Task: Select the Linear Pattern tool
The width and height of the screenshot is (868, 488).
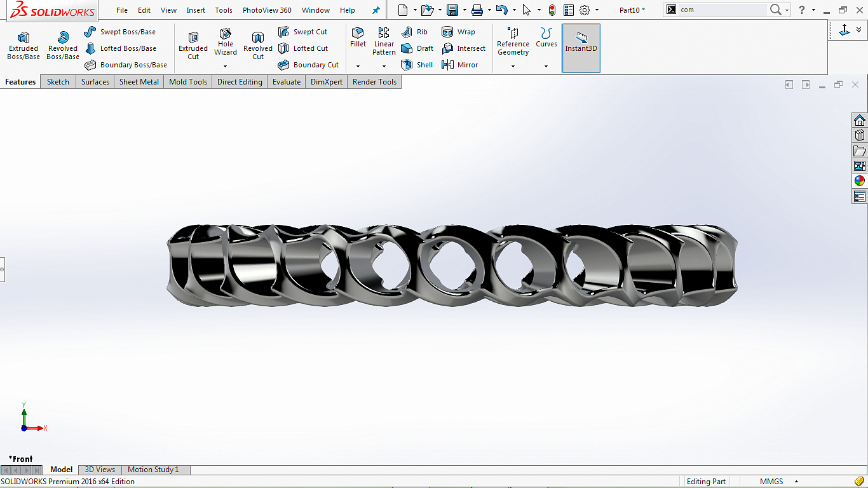Action: coord(384,42)
